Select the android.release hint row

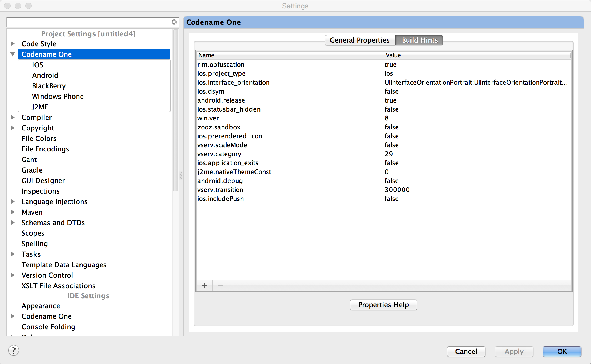tap(384, 100)
